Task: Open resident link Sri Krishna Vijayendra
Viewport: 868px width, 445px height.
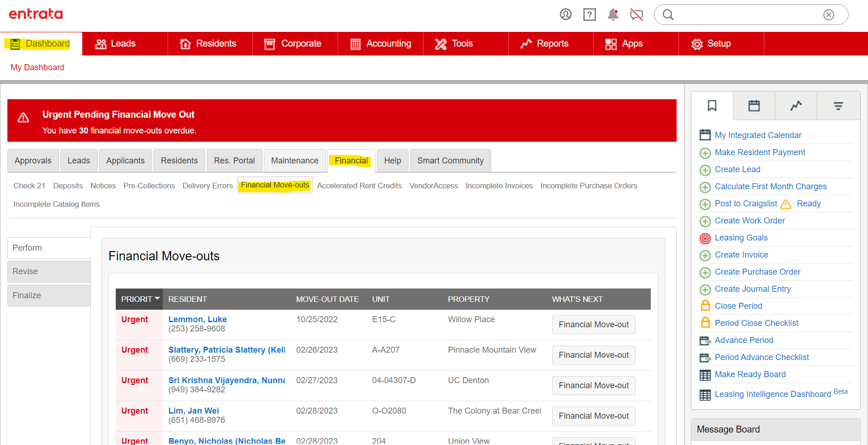Action: pyautogui.click(x=226, y=380)
